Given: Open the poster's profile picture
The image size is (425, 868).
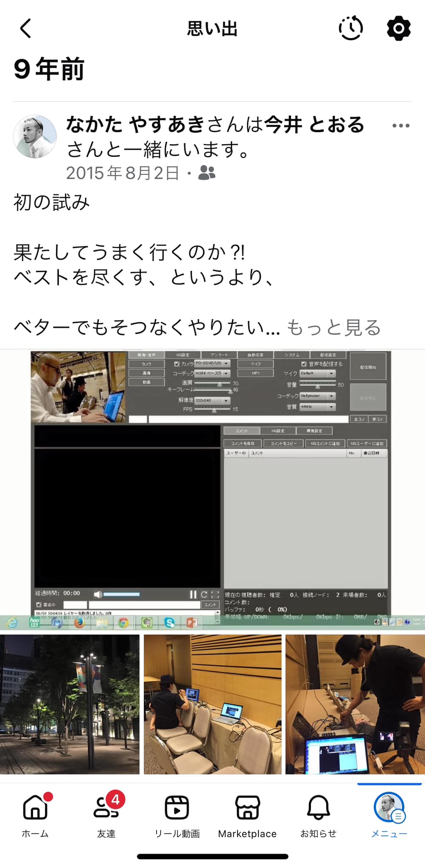Looking at the screenshot, I should pos(35,136).
